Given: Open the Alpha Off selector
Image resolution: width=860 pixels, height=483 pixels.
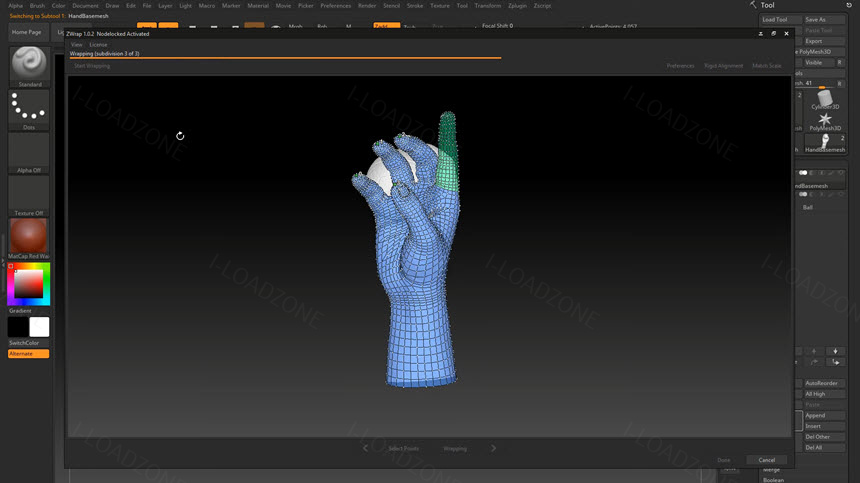Looking at the screenshot, I should click(29, 153).
